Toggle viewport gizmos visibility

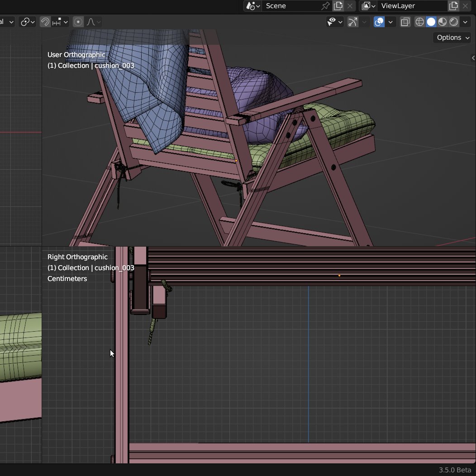(352, 21)
